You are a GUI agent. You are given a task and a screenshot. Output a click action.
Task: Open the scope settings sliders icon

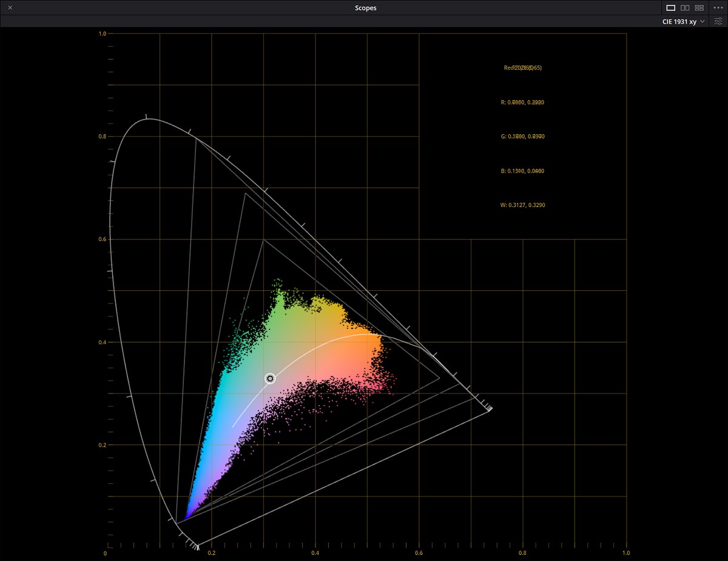click(x=718, y=21)
